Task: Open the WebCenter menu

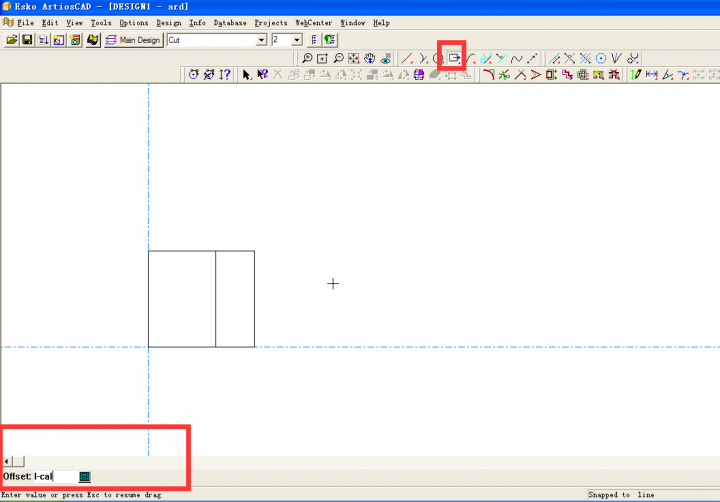Action: [x=313, y=22]
